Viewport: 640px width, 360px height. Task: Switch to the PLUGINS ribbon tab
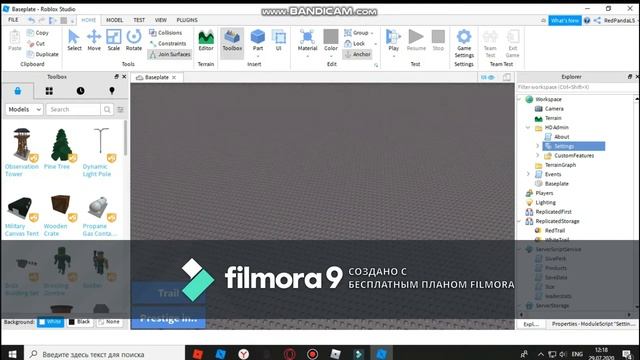(187, 20)
